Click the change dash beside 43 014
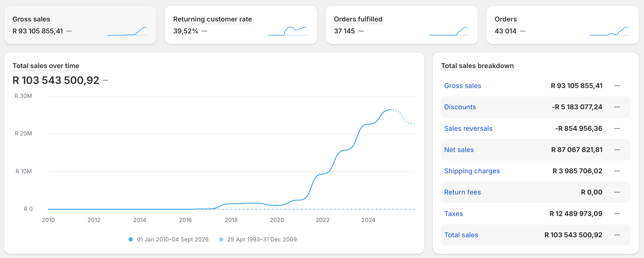644x258 pixels. pos(523,31)
